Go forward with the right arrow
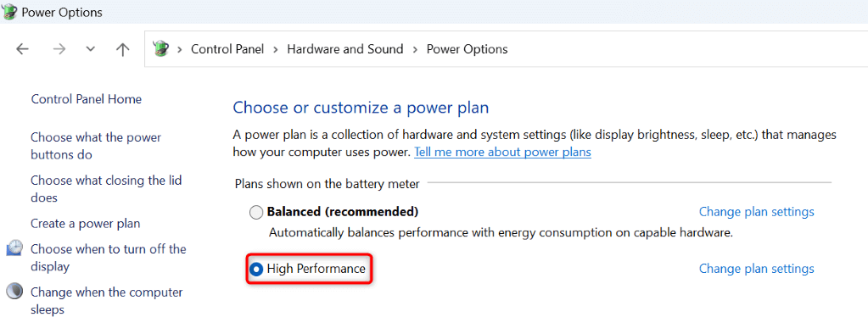Image resolution: width=868 pixels, height=334 pixels. point(59,49)
